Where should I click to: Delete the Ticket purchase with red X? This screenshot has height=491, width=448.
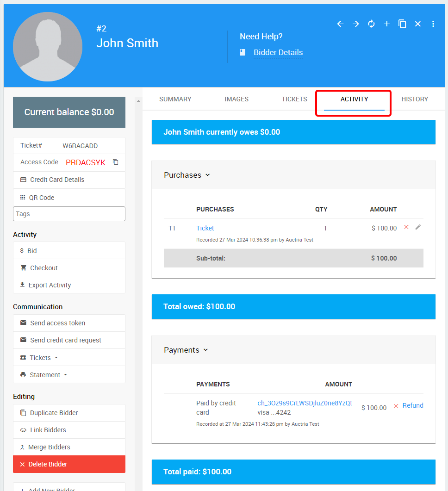tap(406, 227)
